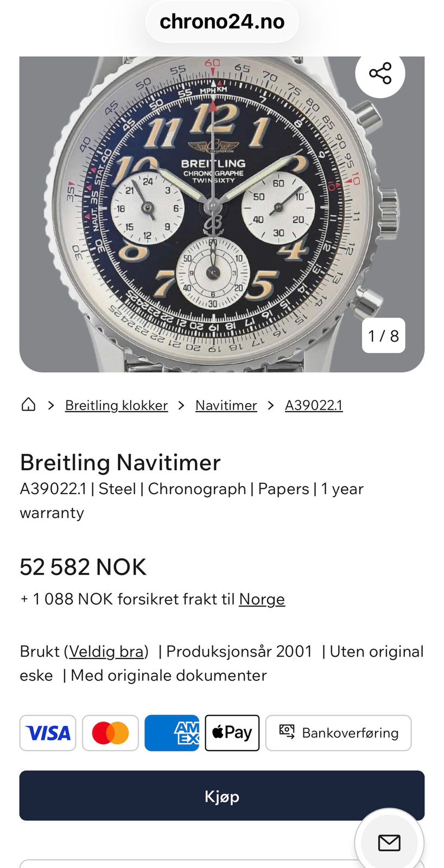Open the A39022.1 breadcrumb link

click(314, 405)
